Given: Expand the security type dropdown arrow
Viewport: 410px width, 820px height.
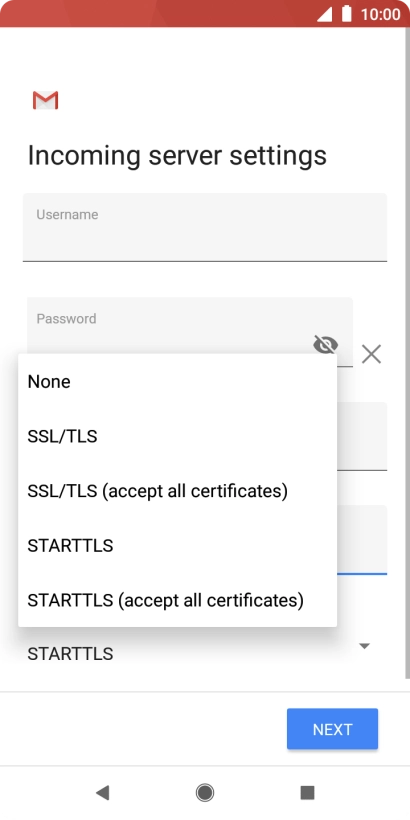Looking at the screenshot, I should click(365, 646).
